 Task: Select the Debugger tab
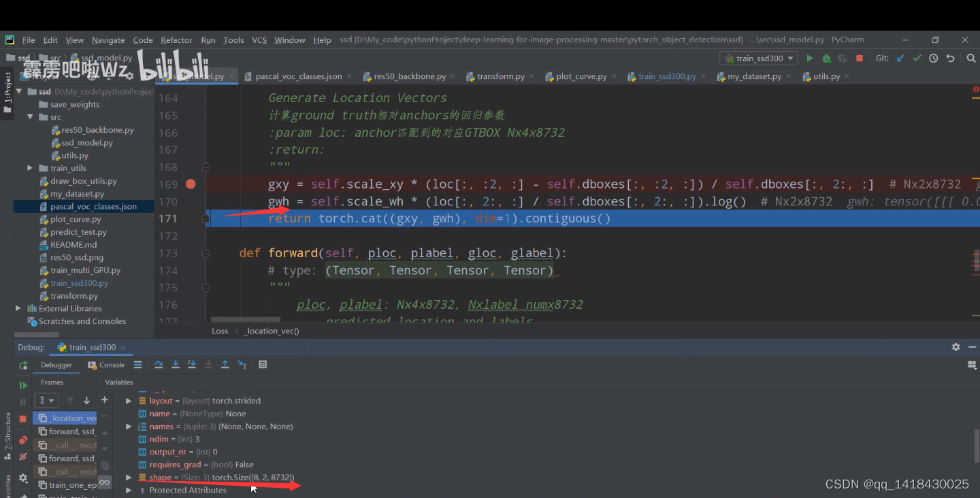click(56, 365)
